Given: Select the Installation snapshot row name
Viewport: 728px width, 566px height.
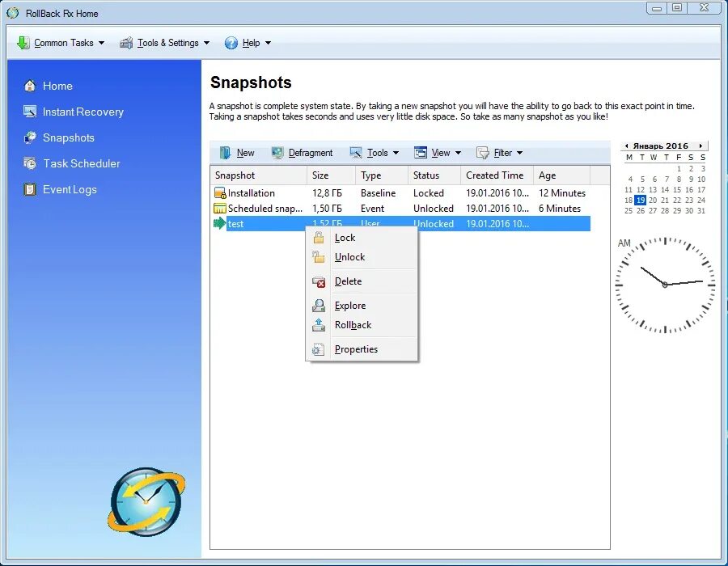Looking at the screenshot, I should pyautogui.click(x=252, y=193).
